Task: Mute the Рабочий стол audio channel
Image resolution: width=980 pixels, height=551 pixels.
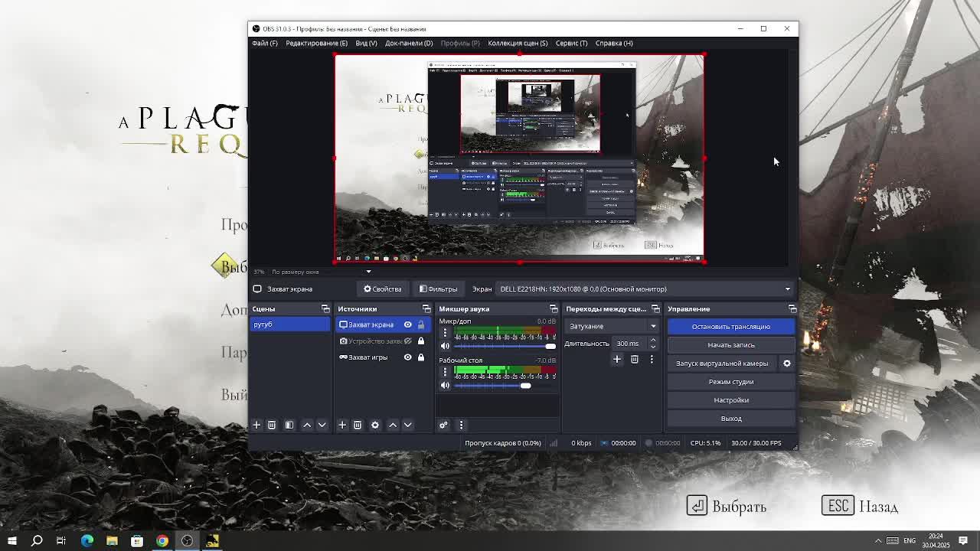Action: pos(445,385)
